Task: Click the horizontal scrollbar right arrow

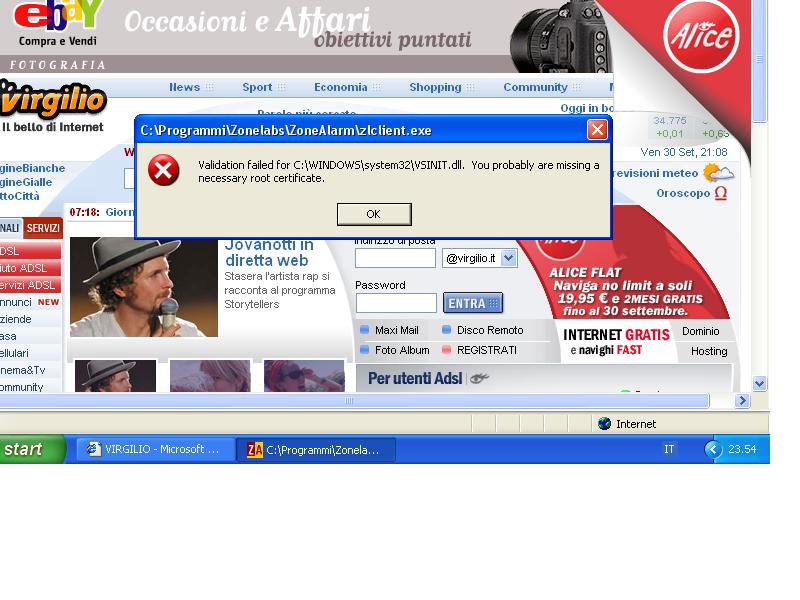Action: tap(742, 401)
